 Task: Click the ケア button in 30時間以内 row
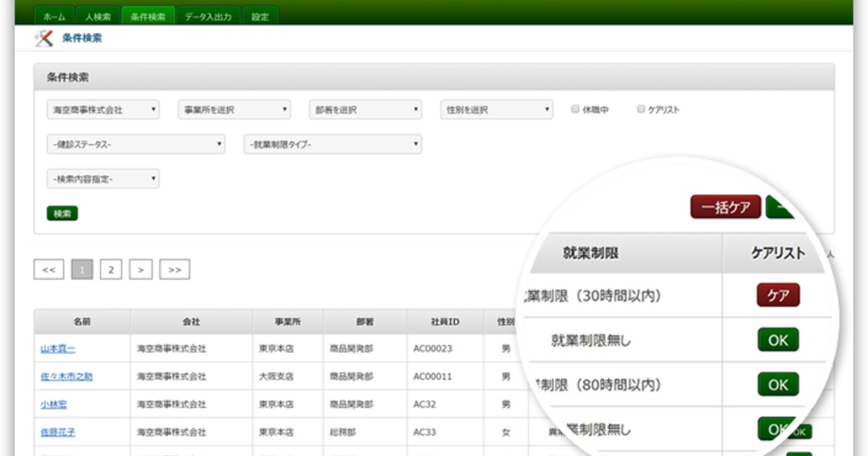(x=778, y=295)
